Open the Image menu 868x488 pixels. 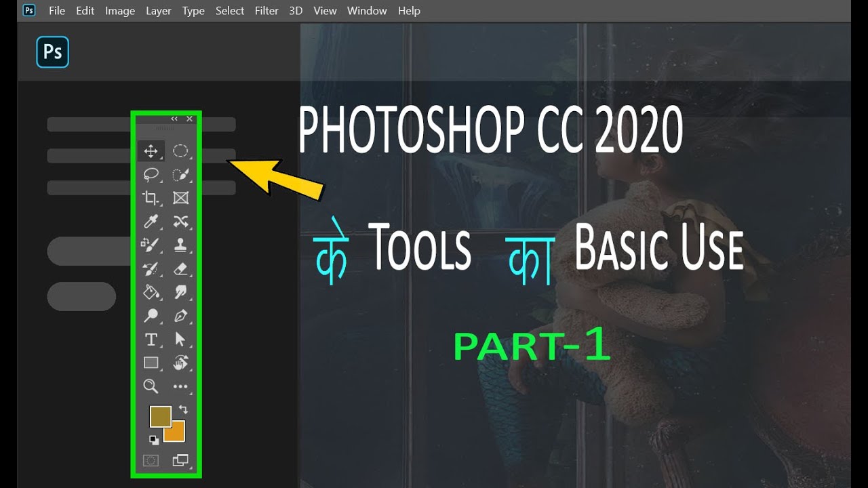coord(120,11)
